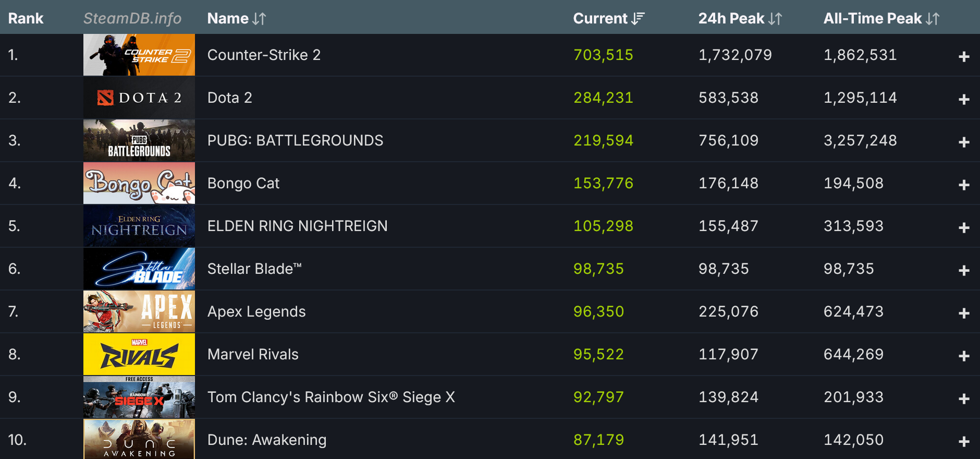Select the current count 87,179
The height and width of the screenshot is (459, 980).
(x=598, y=440)
